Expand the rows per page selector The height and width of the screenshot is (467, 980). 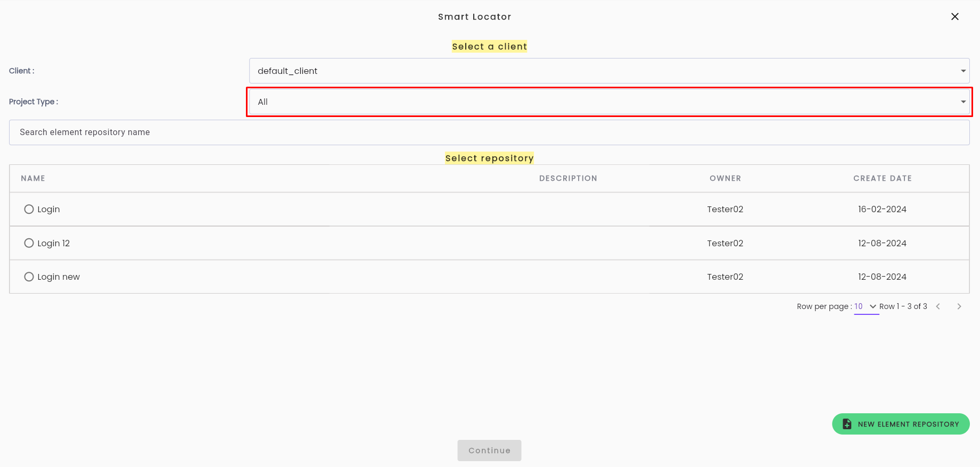click(x=866, y=306)
